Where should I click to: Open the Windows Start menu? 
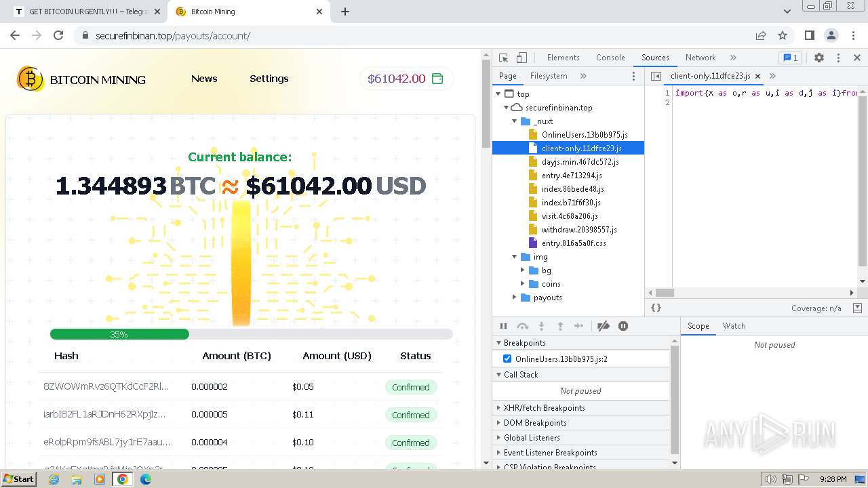click(19, 479)
